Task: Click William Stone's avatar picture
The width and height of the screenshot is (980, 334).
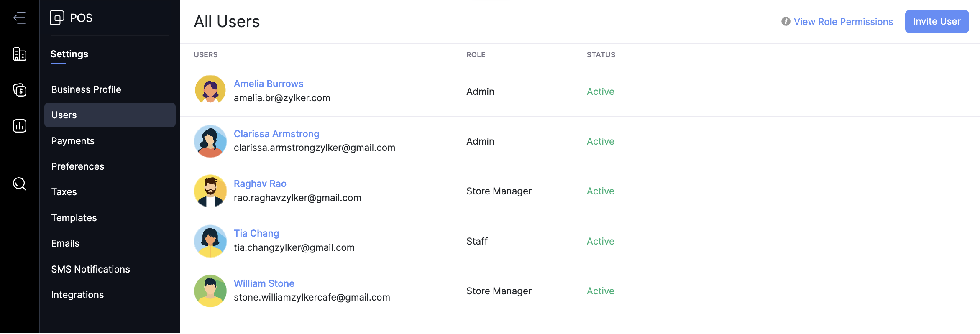Action: tap(210, 291)
